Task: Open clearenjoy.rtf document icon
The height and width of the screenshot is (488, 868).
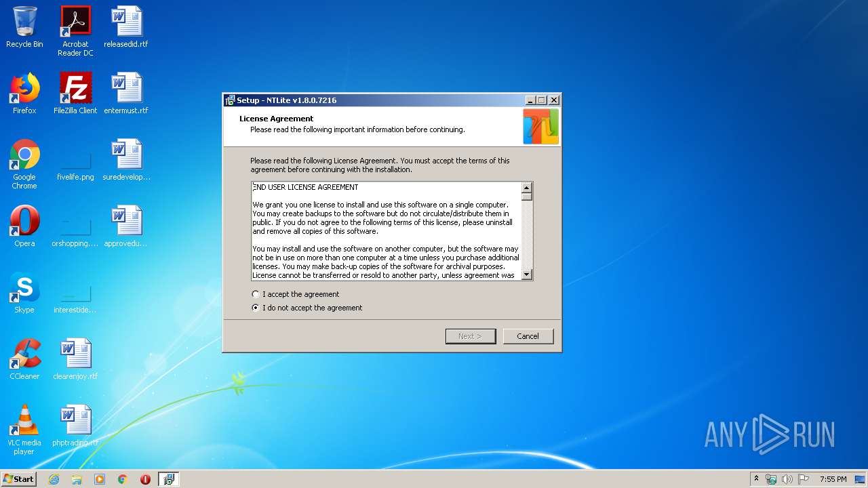Action: pyautogui.click(x=75, y=359)
